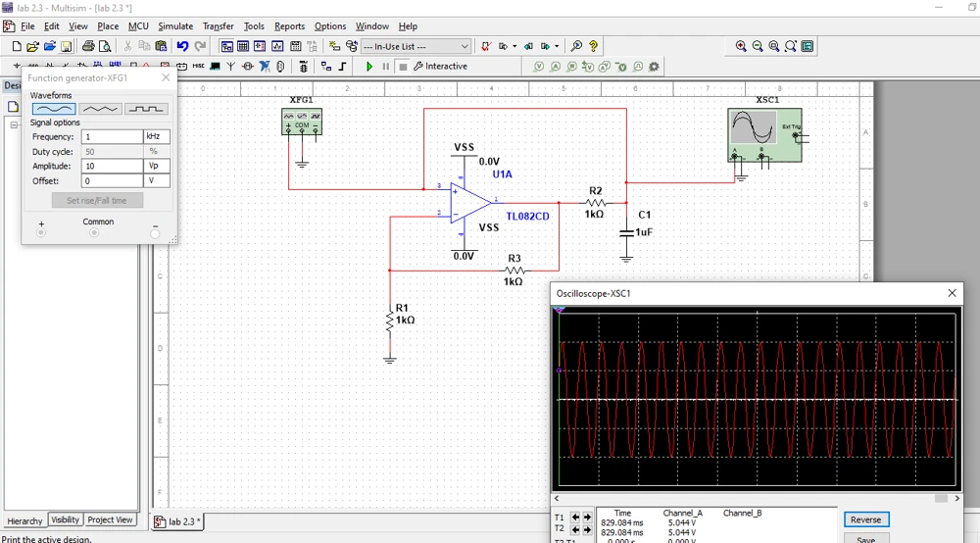
Task: Move T1 cursor left arrow
Action: pyautogui.click(x=575, y=518)
